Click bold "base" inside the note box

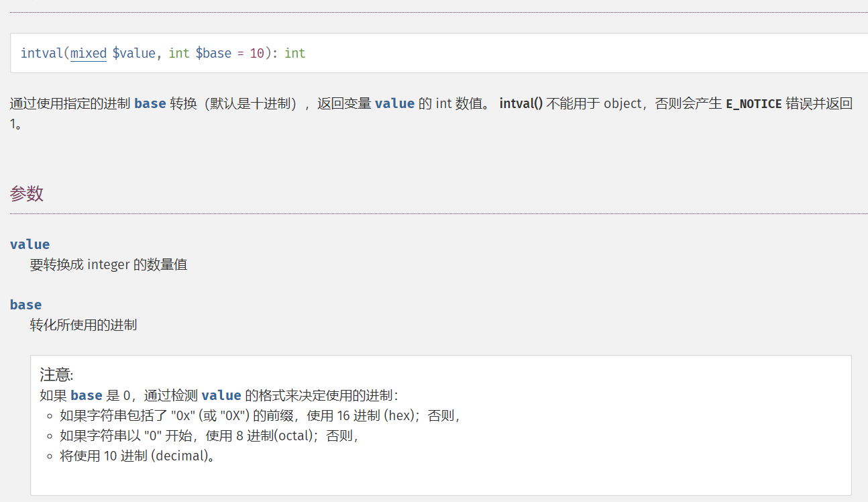click(87, 395)
